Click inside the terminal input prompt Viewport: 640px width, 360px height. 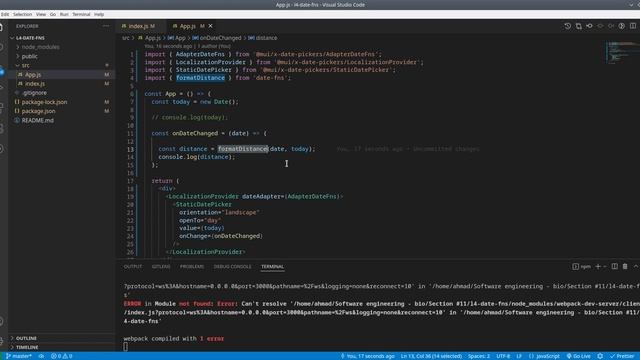pos(126,347)
